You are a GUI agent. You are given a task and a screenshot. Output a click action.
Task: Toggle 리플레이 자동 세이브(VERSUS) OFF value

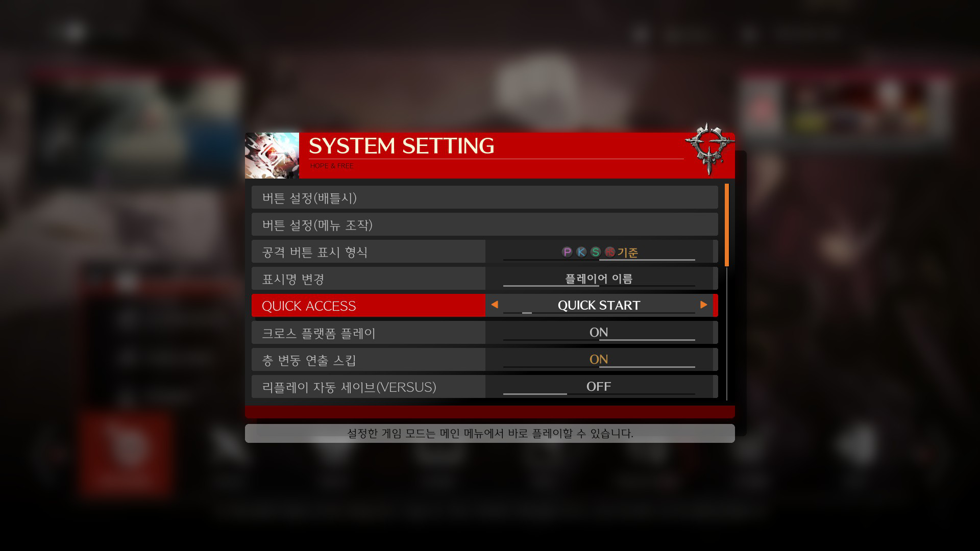[599, 387]
